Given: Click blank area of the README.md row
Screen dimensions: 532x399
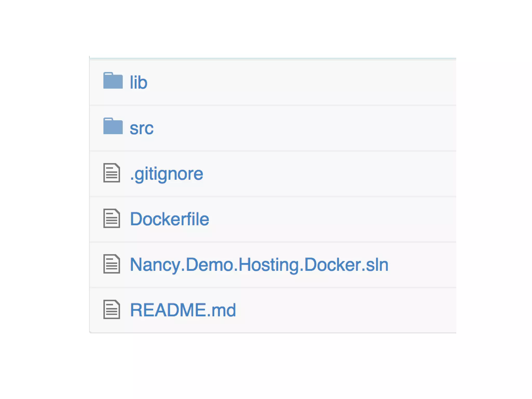Looking at the screenshot, I should coord(338,310).
